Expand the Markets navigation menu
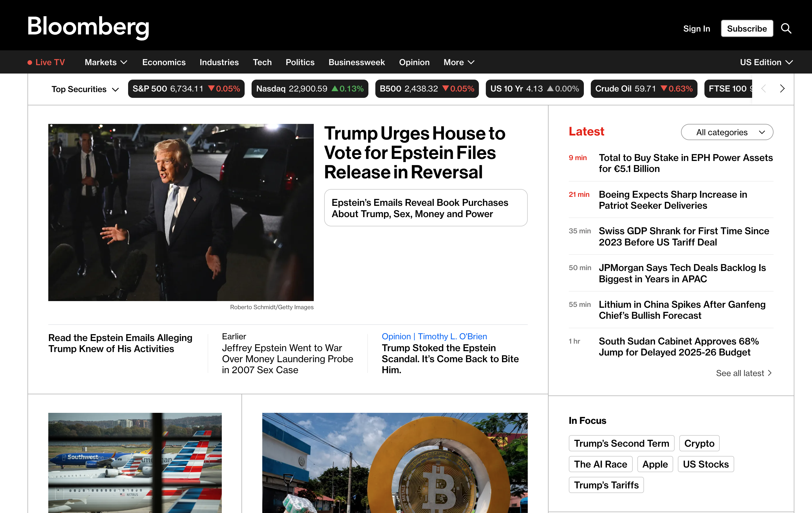Screen dimensions: 812x513 click(106, 62)
